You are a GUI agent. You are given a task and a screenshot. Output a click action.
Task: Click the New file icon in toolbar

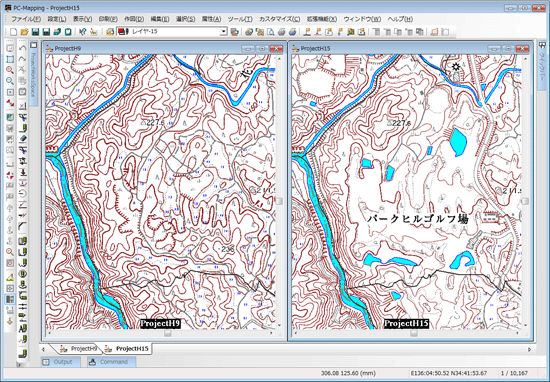click(x=13, y=32)
